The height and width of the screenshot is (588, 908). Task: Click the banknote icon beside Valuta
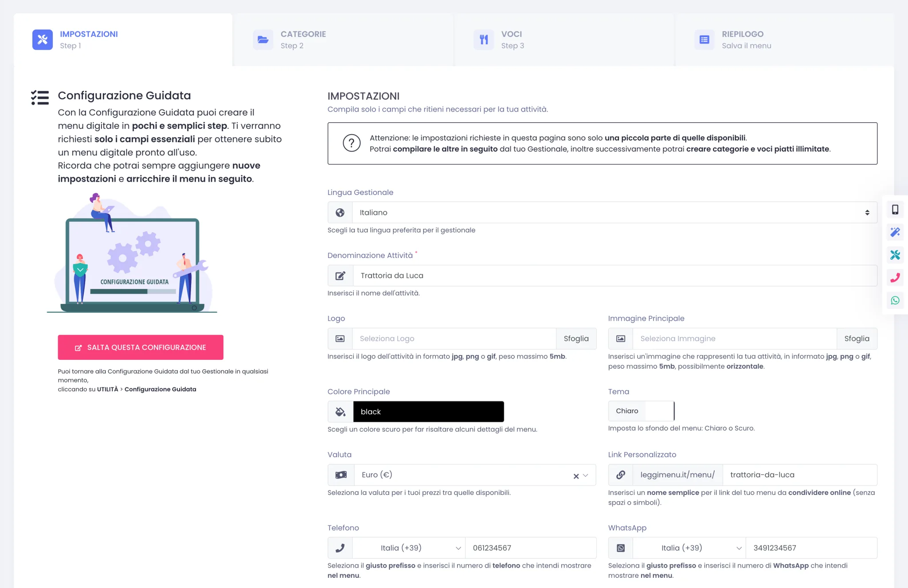pyautogui.click(x=341, y=475)
